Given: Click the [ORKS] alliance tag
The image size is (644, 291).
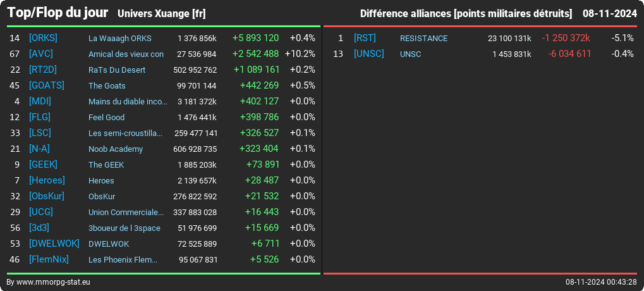Looking at the screenshot, I should pos(43,38).
